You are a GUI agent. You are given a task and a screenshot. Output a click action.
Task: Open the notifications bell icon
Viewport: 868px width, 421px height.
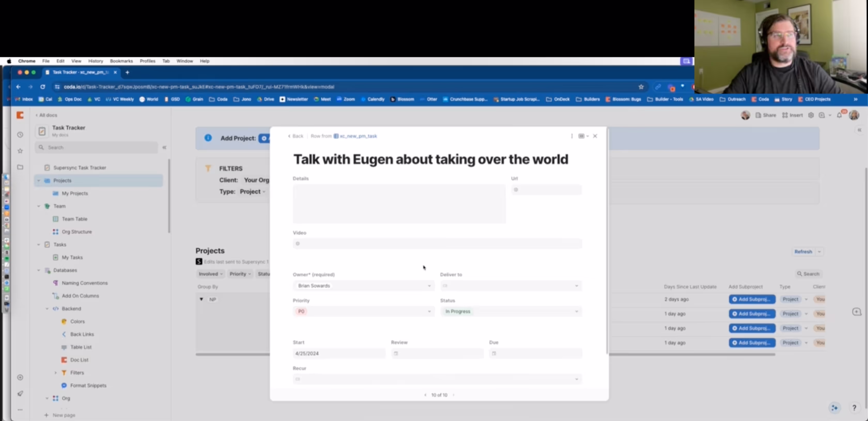[x=839, y=115]
